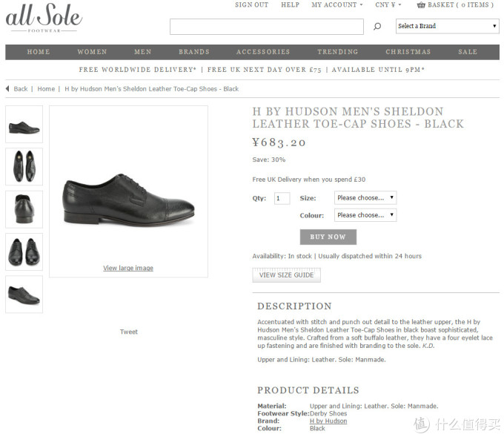Select the side-view shoe thumbnail at top
The image size is (504, 437).
pos(24,124)
